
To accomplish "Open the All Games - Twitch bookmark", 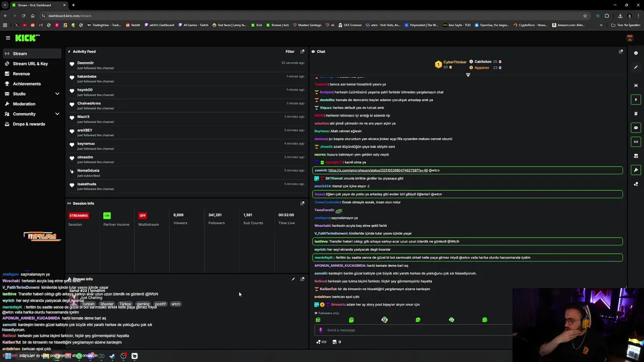I will pos(193,25).
